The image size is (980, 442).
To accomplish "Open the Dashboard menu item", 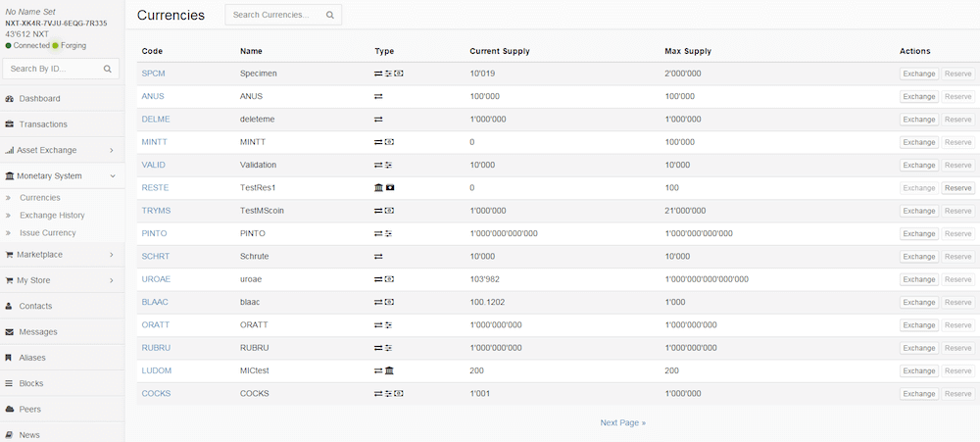I will pos(62,99).
